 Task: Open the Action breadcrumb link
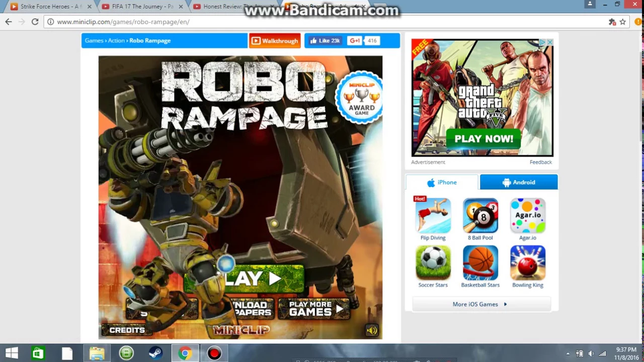point(116,41)
